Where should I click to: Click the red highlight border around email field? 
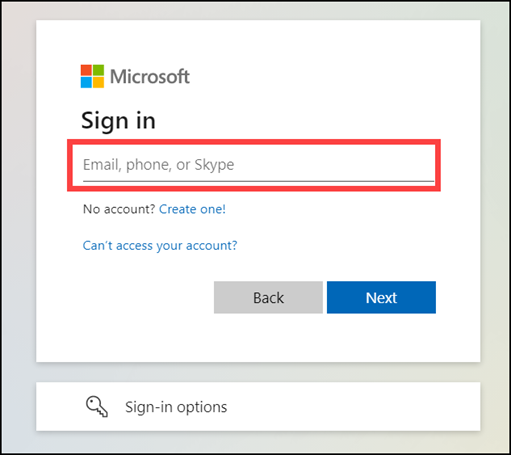(x=254, y=142)
